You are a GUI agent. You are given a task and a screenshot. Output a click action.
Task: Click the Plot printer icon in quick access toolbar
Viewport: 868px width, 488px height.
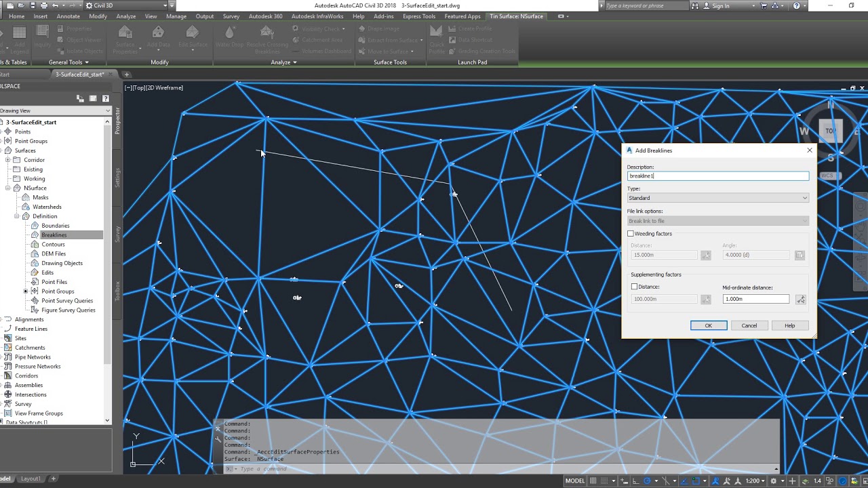click(x=44, y=5)
